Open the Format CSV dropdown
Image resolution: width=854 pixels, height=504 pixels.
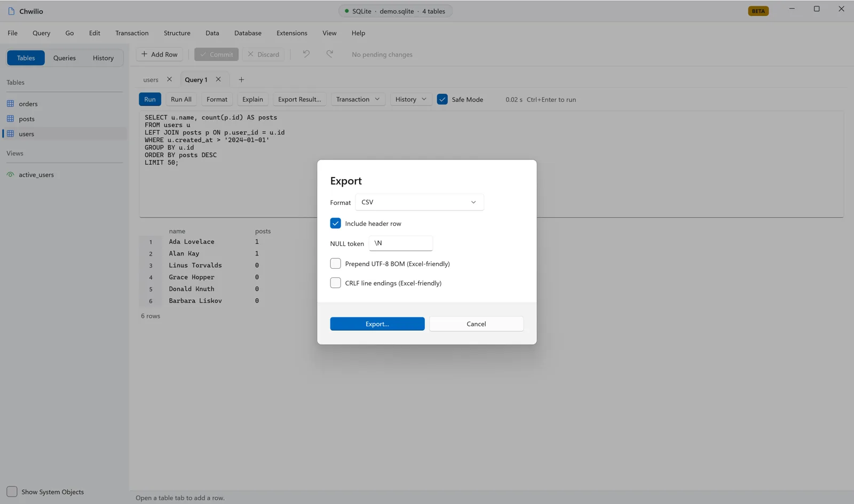click(x=420, y=202)
